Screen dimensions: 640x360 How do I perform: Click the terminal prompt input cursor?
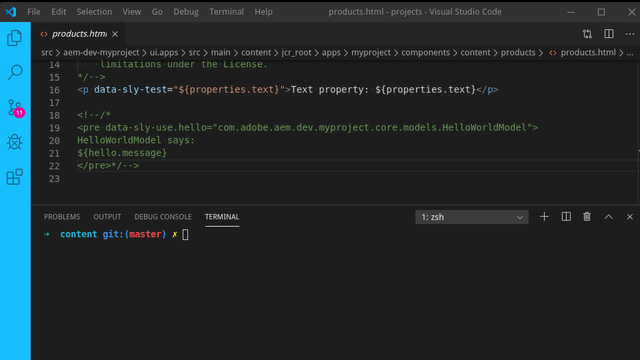185,234
